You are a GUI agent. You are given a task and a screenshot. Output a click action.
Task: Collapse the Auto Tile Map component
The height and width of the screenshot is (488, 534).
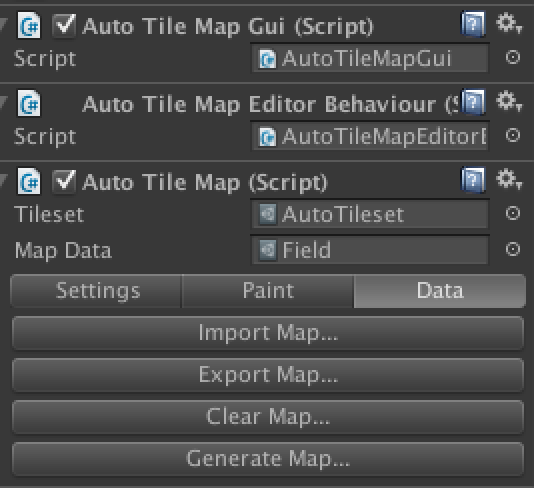(x=3, y=180)
